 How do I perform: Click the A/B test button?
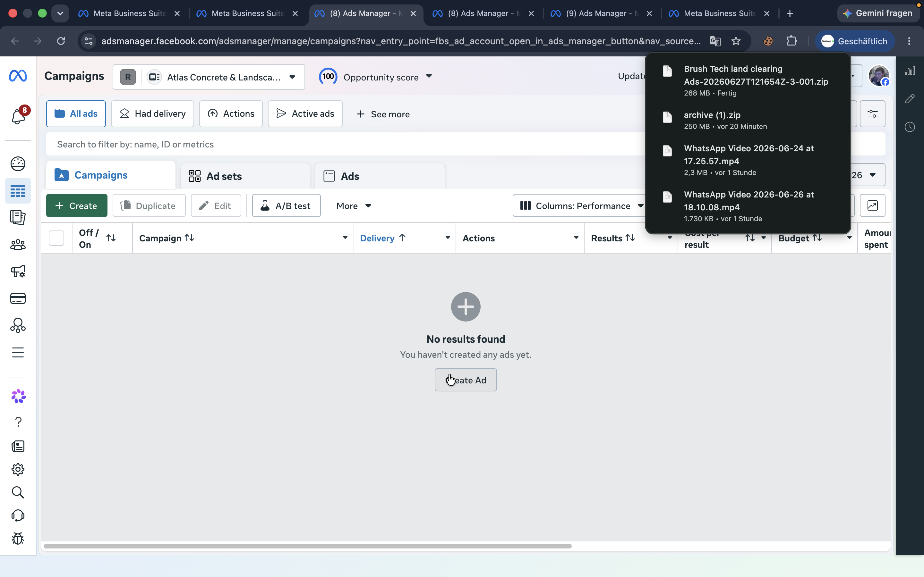(x=287, y=206)
